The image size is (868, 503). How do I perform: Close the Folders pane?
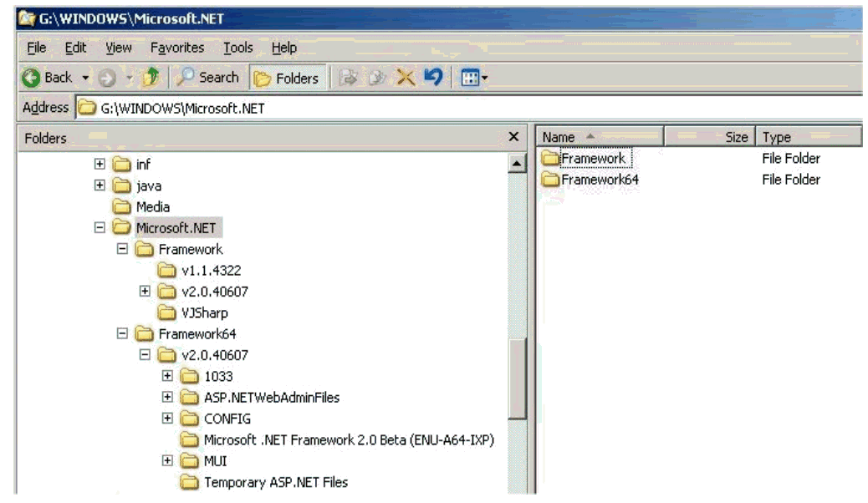513,137
